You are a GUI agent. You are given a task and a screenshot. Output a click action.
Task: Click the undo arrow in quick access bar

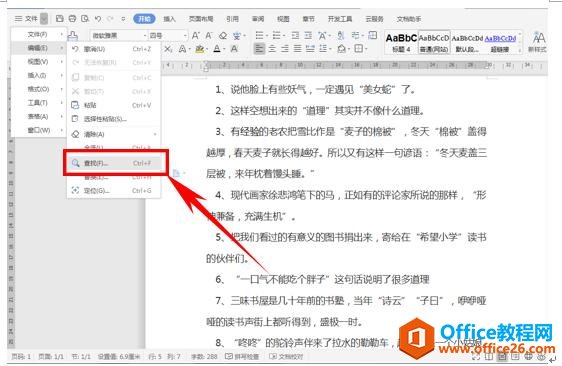(x=98, y=19)
